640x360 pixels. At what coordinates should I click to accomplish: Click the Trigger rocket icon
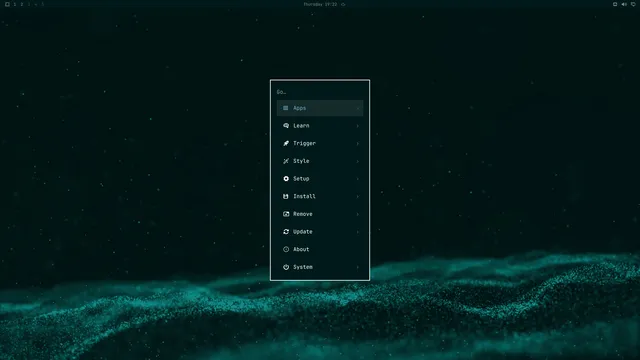(x=286, y=143)
